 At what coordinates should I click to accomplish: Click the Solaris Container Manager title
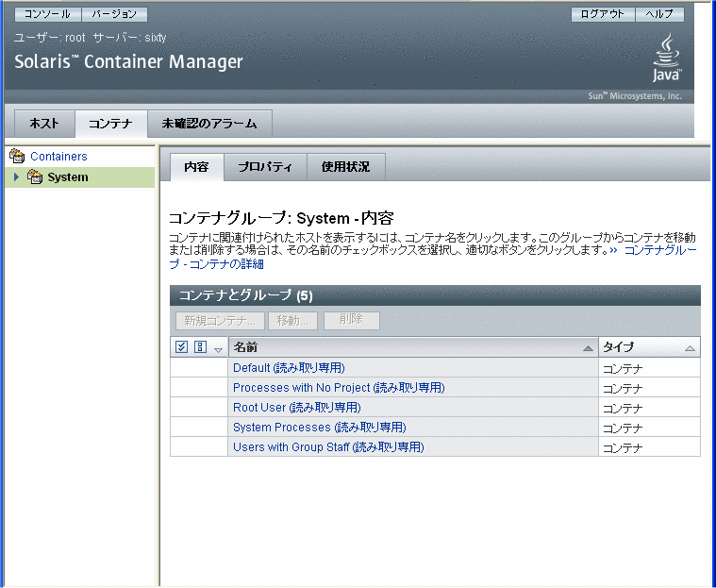point(129,61)
